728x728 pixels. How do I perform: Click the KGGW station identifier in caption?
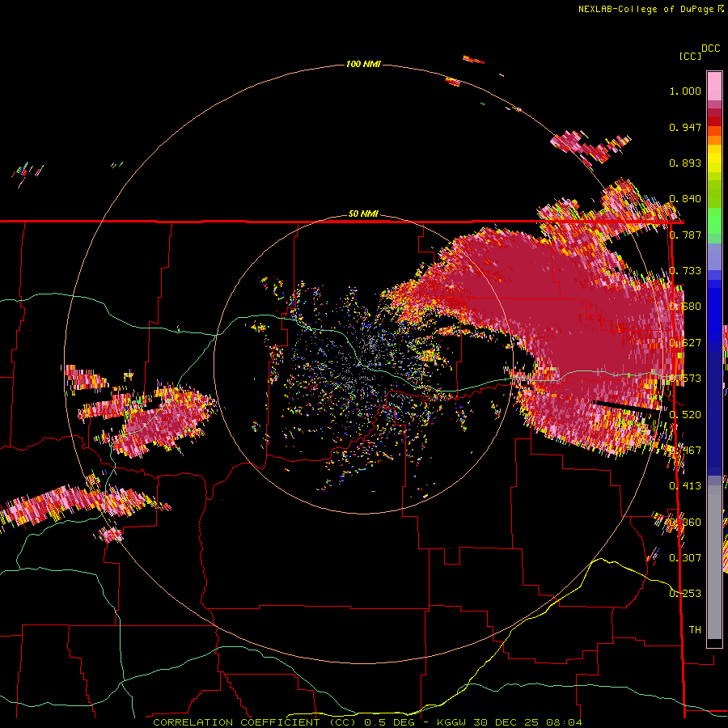pyautogui.click(x=453, y=722)
